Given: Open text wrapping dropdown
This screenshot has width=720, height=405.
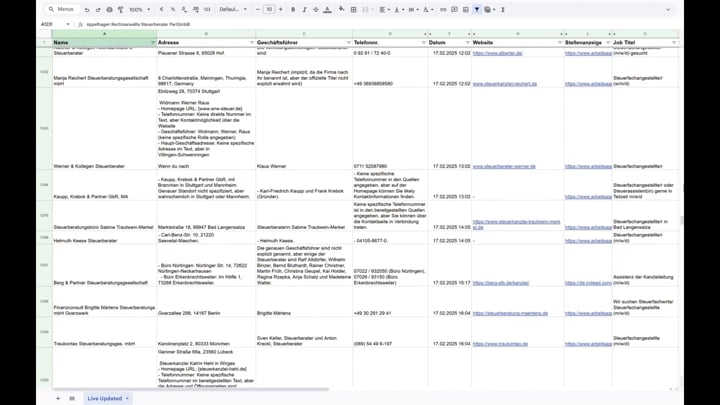Looking at the screenshot, I should [413, 10].
